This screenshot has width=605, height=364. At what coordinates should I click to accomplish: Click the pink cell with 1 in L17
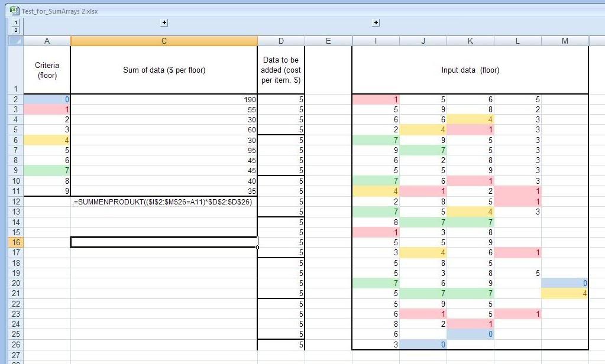pyautogui.click(x=518, y=252)
